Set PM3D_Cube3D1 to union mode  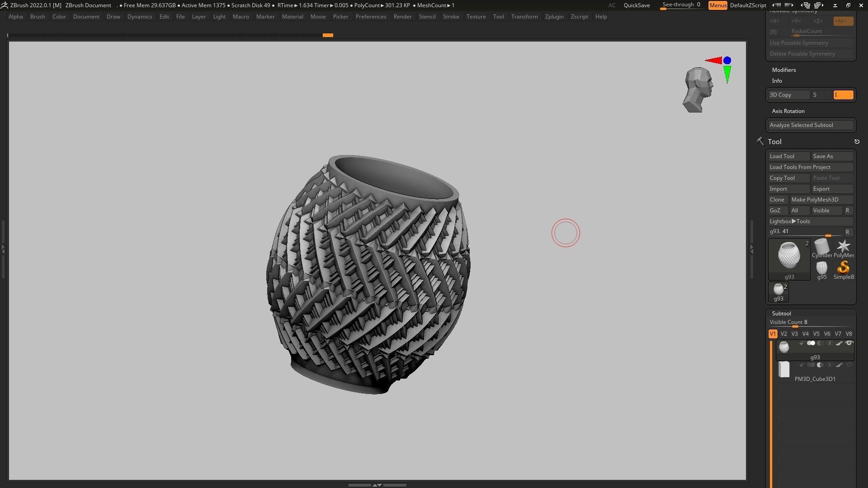pyautogui.click(x=811, y=365)
